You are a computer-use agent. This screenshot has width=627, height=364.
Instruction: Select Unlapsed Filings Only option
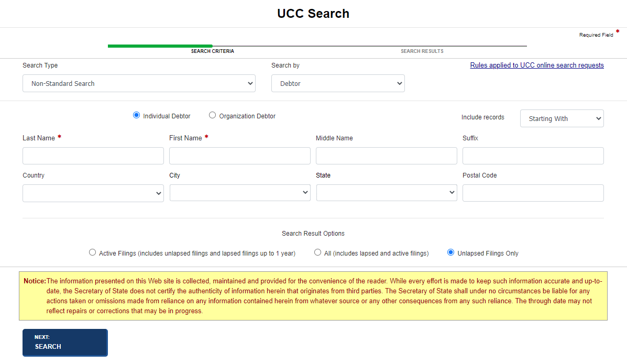pyautogui.click(x=450, y=252)
